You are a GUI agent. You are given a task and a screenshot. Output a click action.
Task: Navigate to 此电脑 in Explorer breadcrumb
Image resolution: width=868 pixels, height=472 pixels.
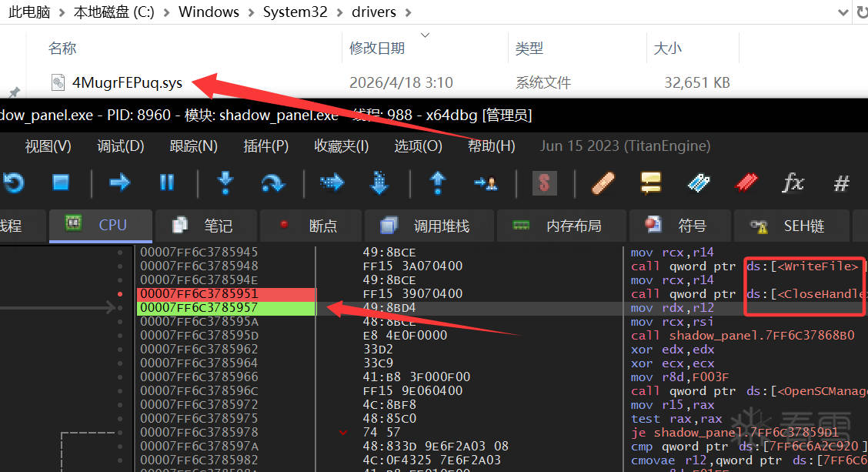pyautogui.click(x=29, y=12)
